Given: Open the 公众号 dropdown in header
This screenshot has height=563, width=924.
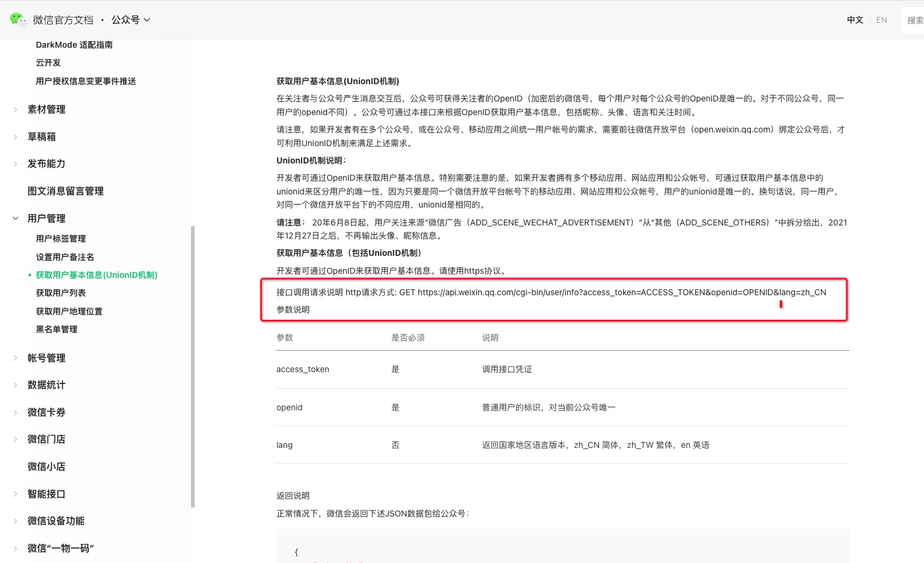Looking at the screenshot, I should click(131, 20).
